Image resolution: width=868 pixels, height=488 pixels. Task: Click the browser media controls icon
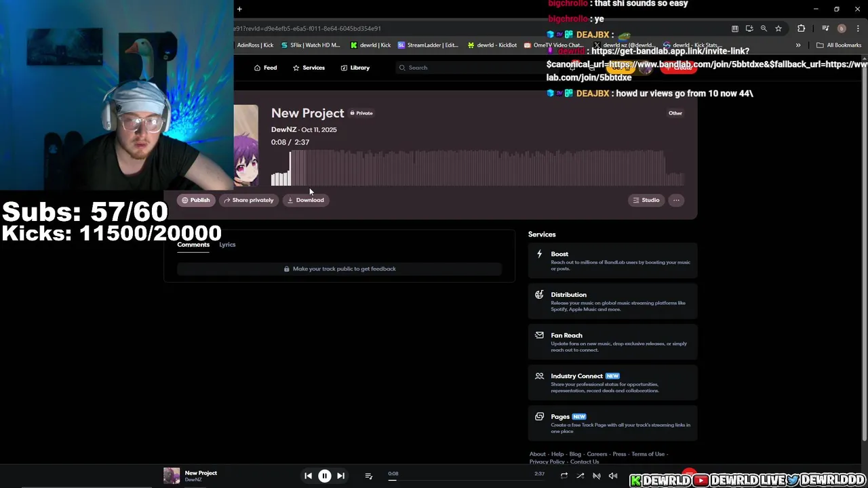tap(825, 28)
